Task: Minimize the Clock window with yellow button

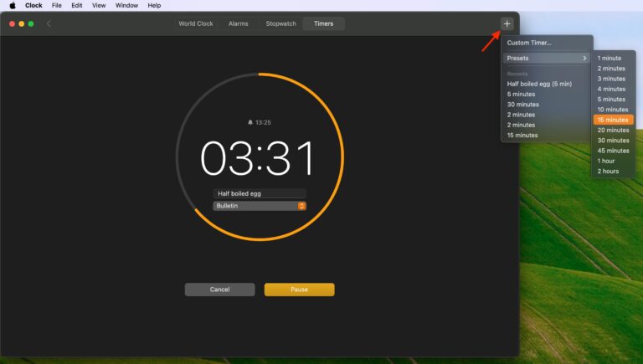Action: coord(21,23)
